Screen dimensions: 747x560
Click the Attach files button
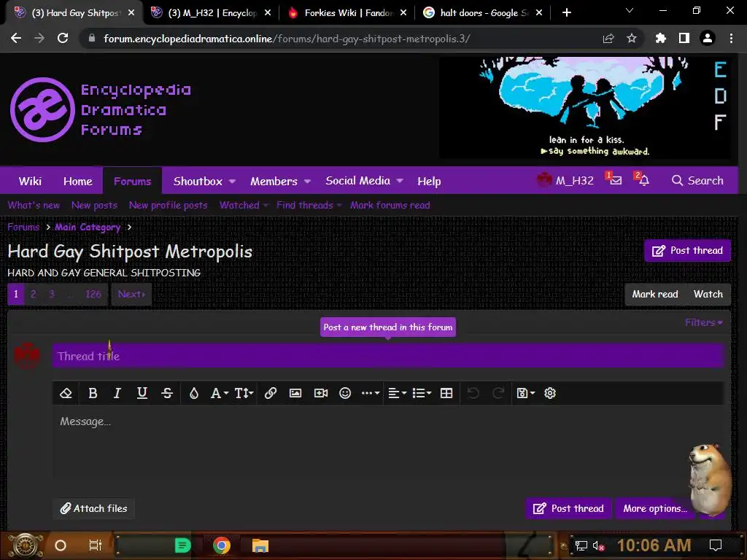pyautogui.click(x=94, y=508)
